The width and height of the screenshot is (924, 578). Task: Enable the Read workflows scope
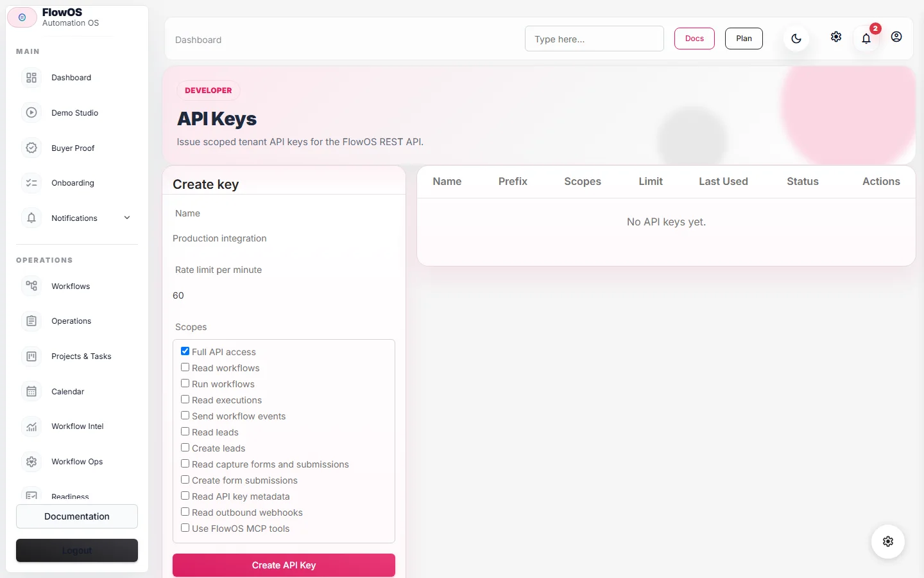tap(185, 367)
